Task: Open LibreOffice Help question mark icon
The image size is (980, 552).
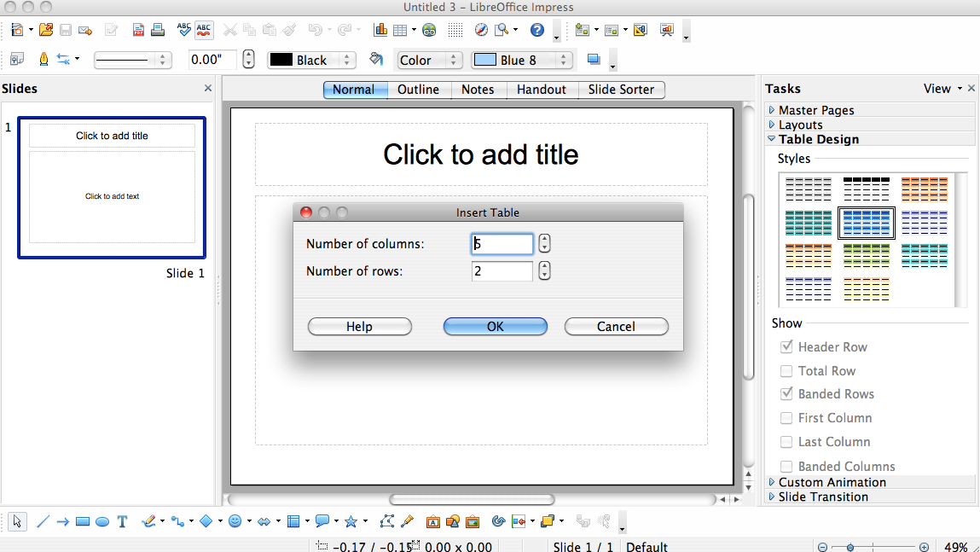Action: click(536, 29)
